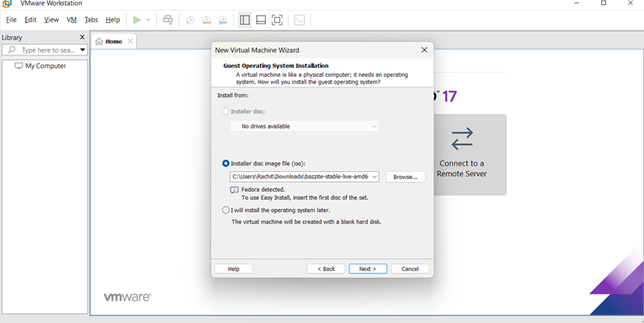Open the VM menu

coord(72,20)
